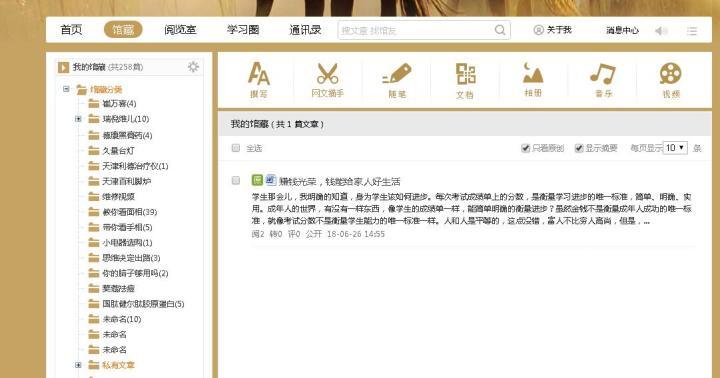The height and width of the screenshot is (378, 720).
Task: Expand the 瑞祝淮儿(10) folder node
Action: (78, 119)
